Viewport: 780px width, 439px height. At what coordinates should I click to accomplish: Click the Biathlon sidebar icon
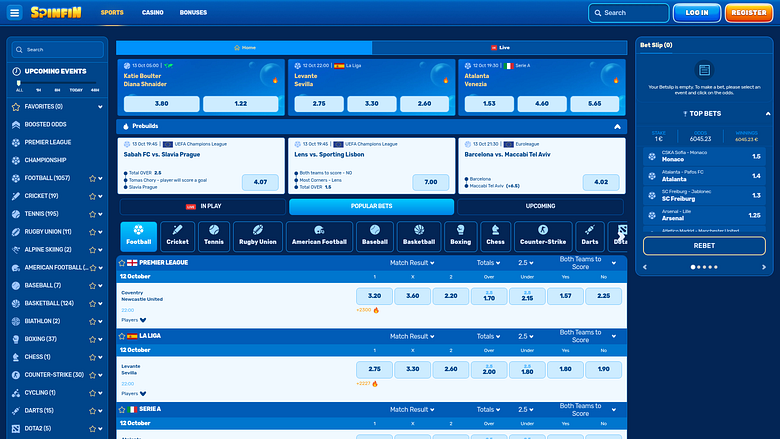point(16,321)
